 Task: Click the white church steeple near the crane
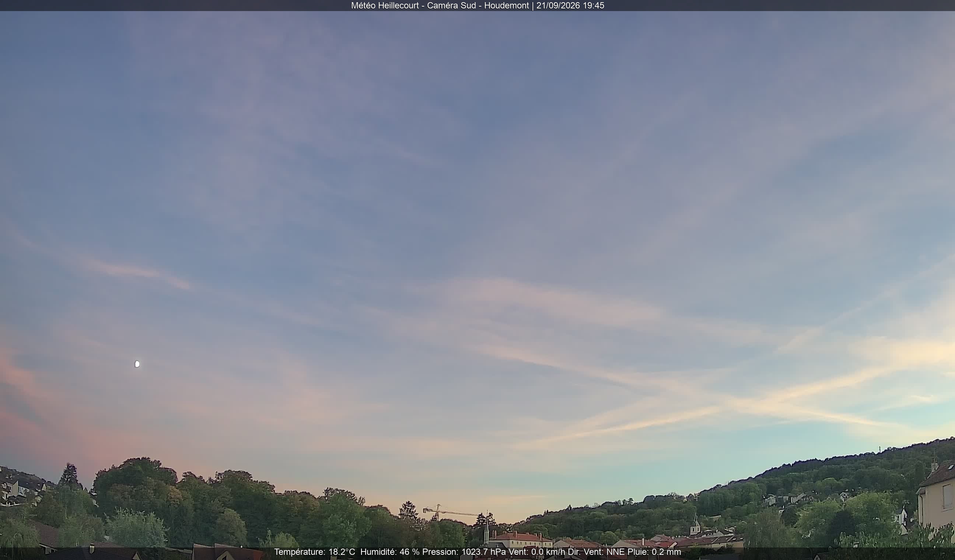point(487,529)
